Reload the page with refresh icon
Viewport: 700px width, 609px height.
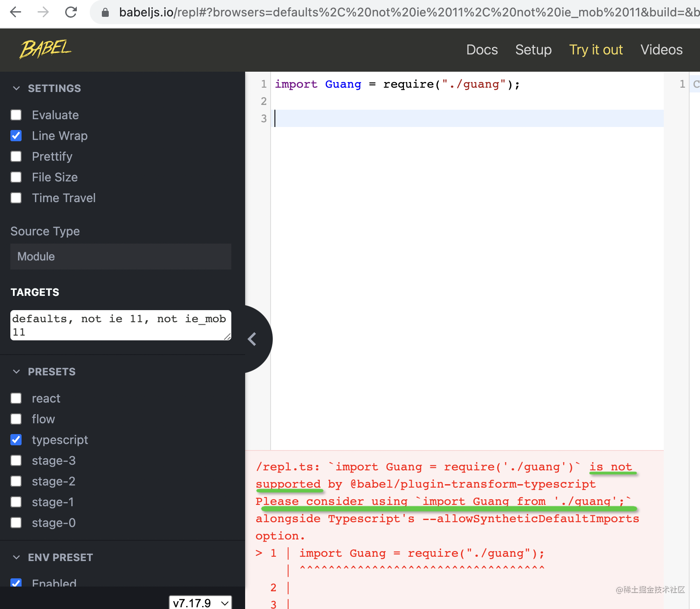click(x=71, y=12)
